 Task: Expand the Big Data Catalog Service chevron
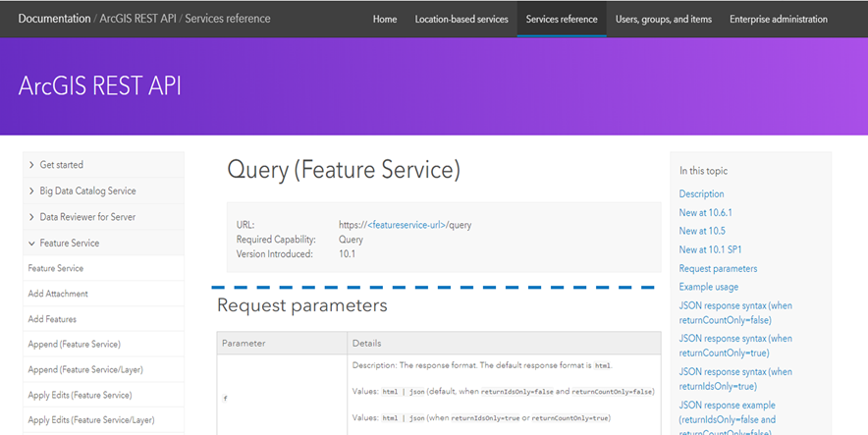pos(31,190)
